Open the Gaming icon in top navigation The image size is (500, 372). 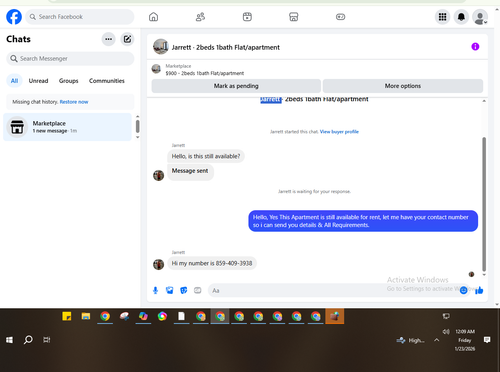coord(340,17)
